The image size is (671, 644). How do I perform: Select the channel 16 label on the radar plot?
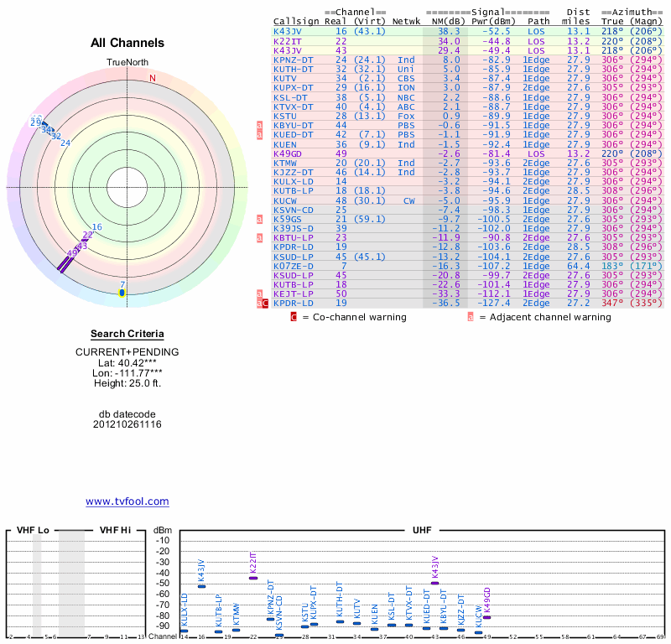pyautogui.click(x=97, y=227)
